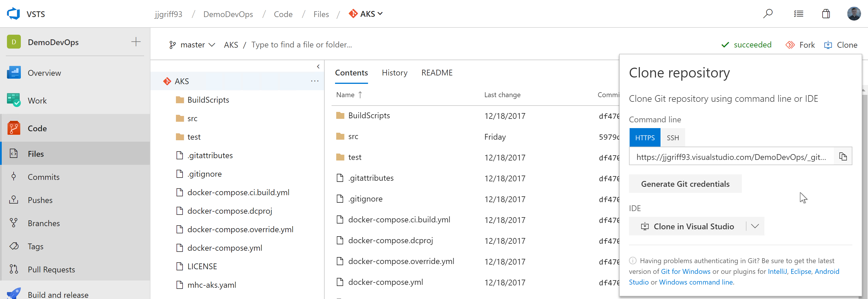The height and width of the screenshot is (299, 868).
Task: Click the VSTS logo icon
Action: pyautogui.click(x=14, y=14)
